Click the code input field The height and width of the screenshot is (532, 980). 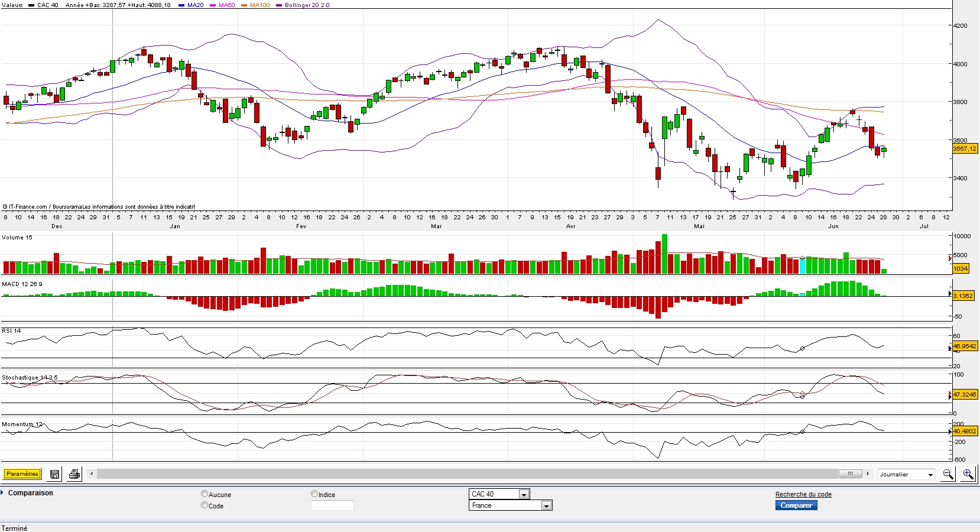[332, 505]
